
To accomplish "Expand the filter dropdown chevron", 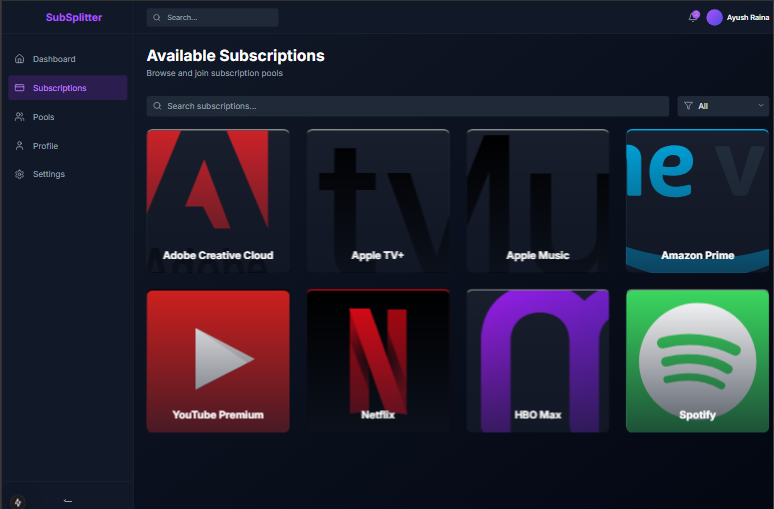I will (761, 105).
